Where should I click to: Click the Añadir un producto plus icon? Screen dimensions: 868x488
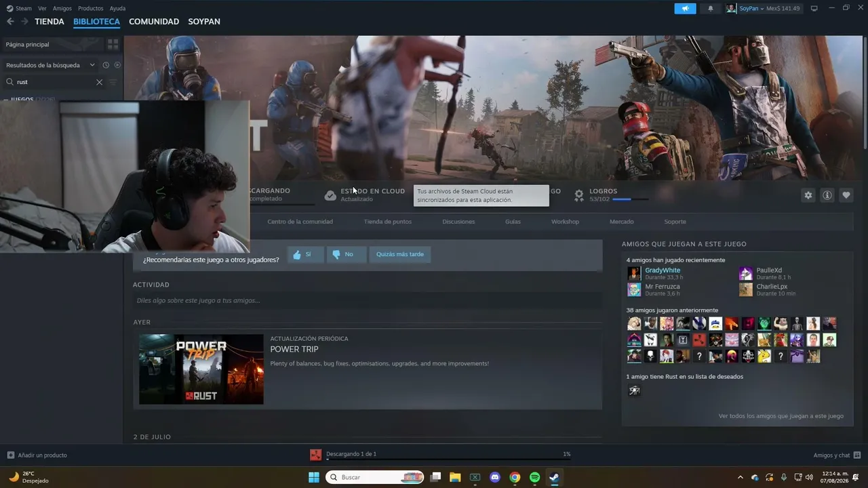point(10,455)
